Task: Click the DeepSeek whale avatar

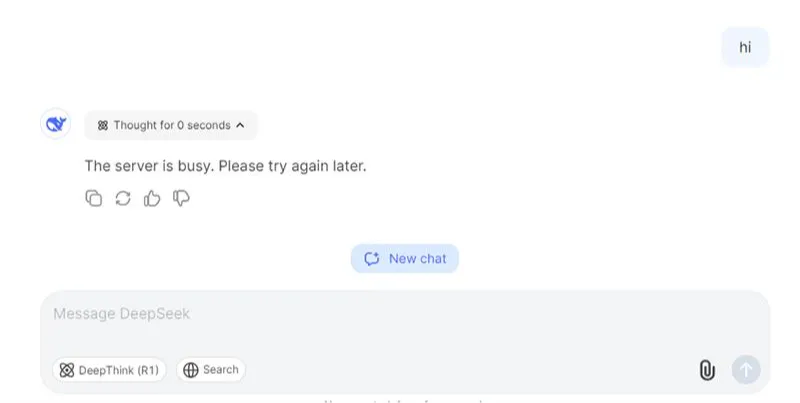Action: pos(56,125)
